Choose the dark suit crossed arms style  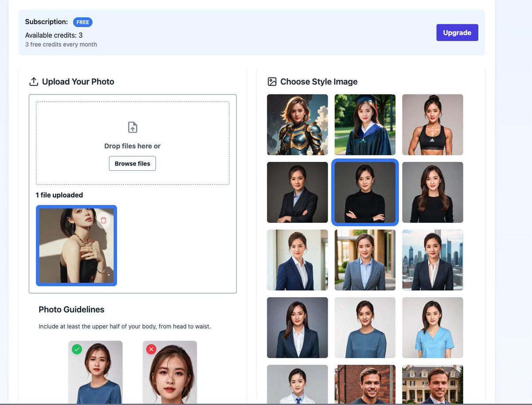click(297, 192)
